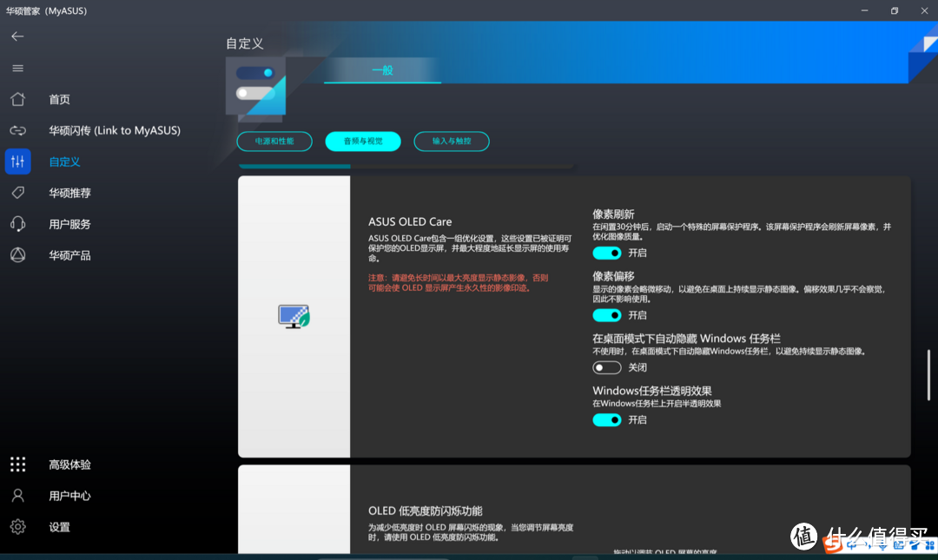Click the OLED 低亮度防闪烁功能 heading

pos(426,511)
